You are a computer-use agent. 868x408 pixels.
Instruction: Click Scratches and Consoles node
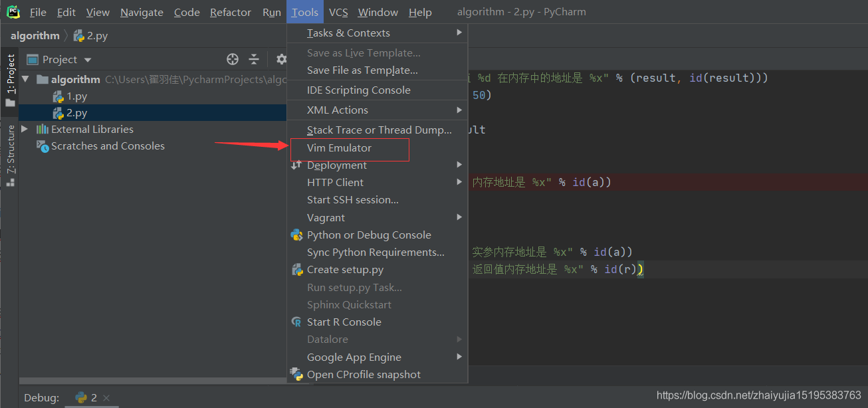pos(107,146)
